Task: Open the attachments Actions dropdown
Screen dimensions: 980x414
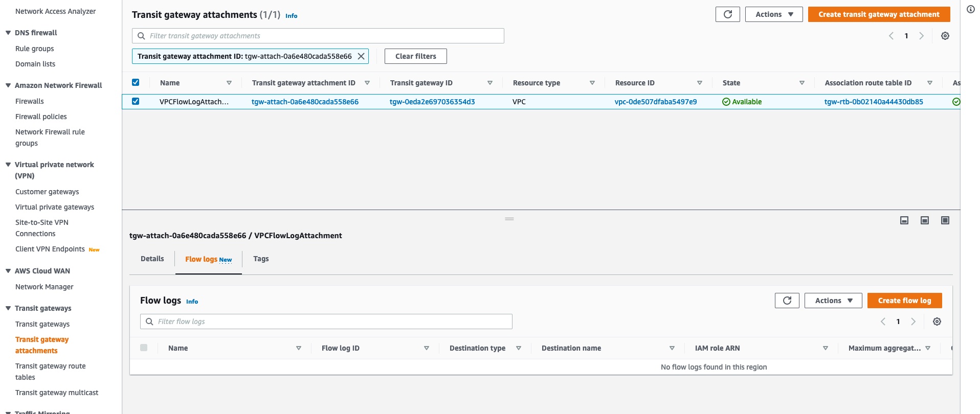Action: coord(774,14)
